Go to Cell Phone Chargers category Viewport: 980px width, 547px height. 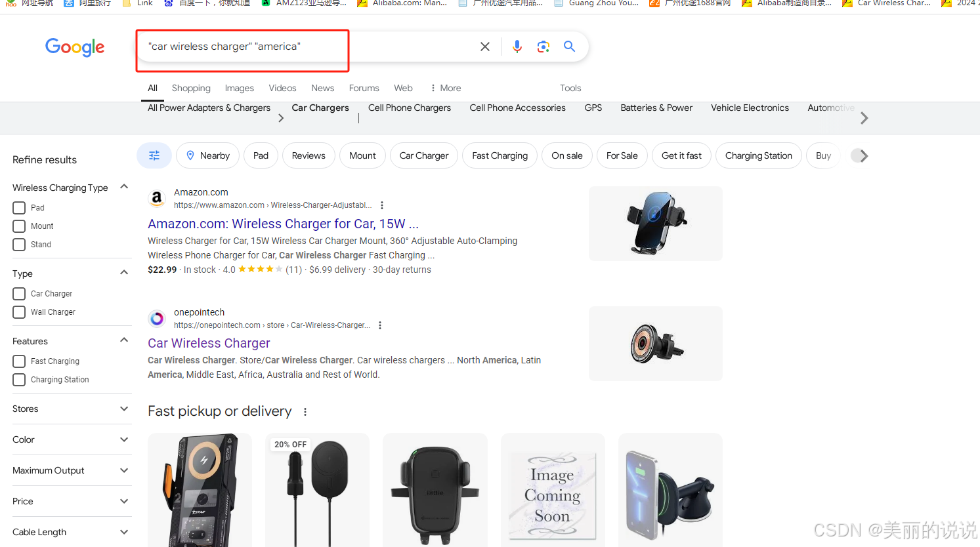[x=410, y=108]
